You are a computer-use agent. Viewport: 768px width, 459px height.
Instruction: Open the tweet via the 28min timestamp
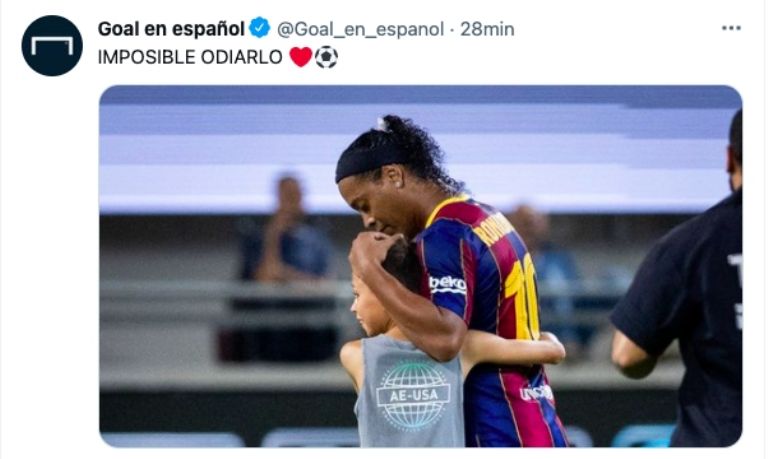click(487, 29)
